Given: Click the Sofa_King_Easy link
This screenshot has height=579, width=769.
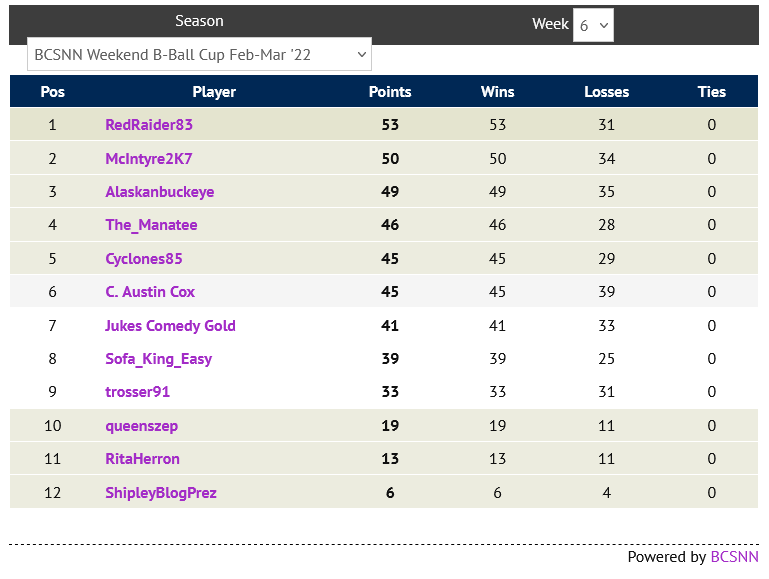Looking at the screenshot, I should coord(158,359).
